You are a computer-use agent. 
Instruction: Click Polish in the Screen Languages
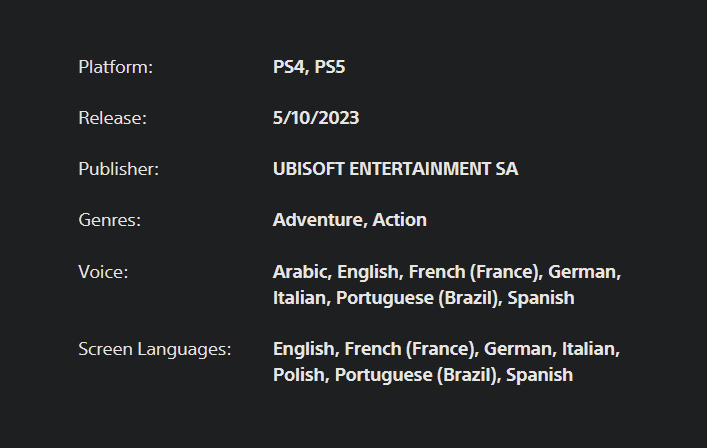click(x=299, y=375)
